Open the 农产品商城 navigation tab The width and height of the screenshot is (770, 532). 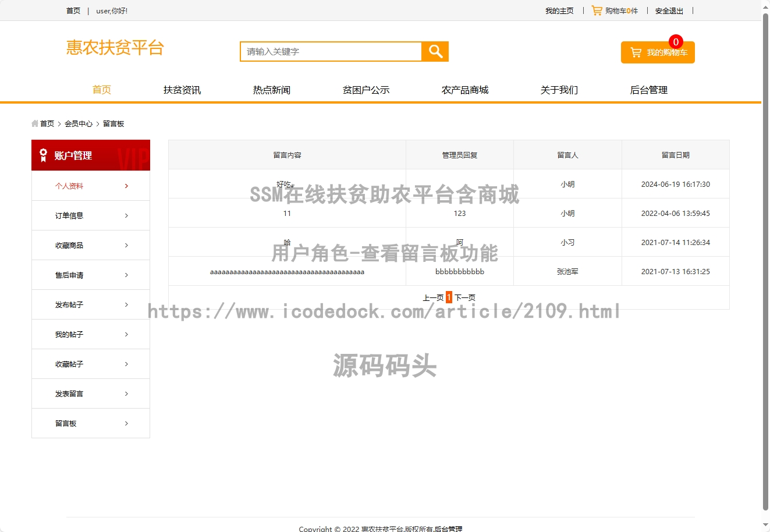pos(465,90)
